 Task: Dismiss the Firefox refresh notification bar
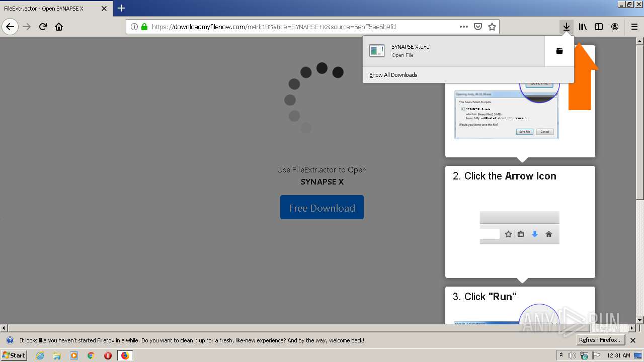(633, 340)
